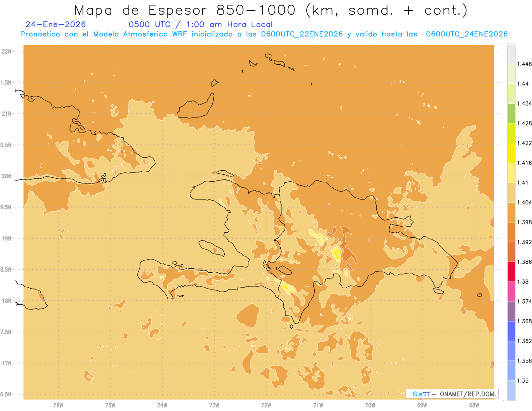Pick the orange 1.398–1.404 colorbar segment
Image resolution: width=532 pixels, height=411 pixels.
click(x=511, y=212)
